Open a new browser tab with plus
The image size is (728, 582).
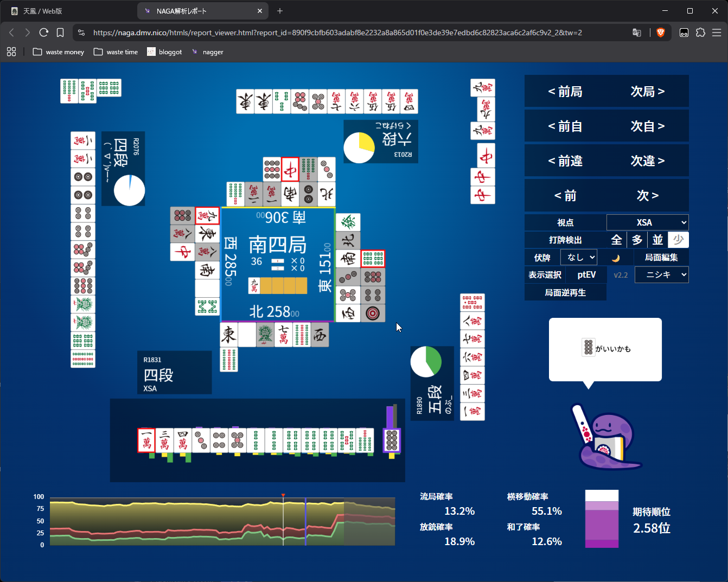pos(280,11)
